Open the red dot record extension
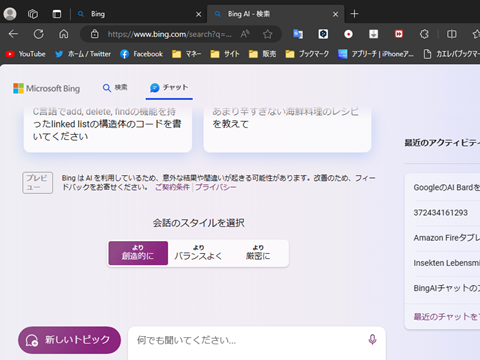The height and width of the screenshot is (360, 480). [x=348, y=34]
